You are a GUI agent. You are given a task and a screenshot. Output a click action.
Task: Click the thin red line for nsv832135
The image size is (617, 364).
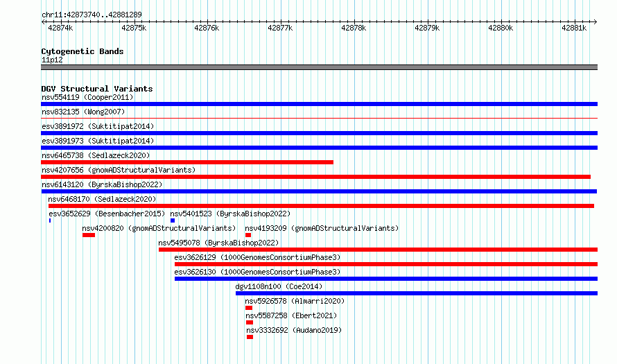[319, 118]
